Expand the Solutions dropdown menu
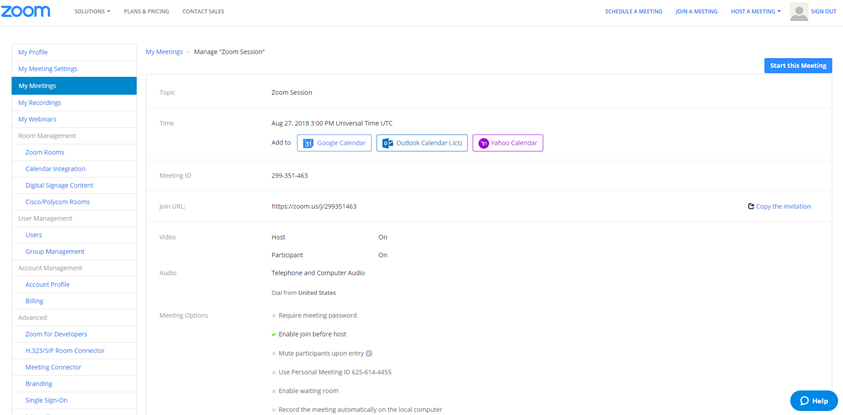 click(92, 11)
